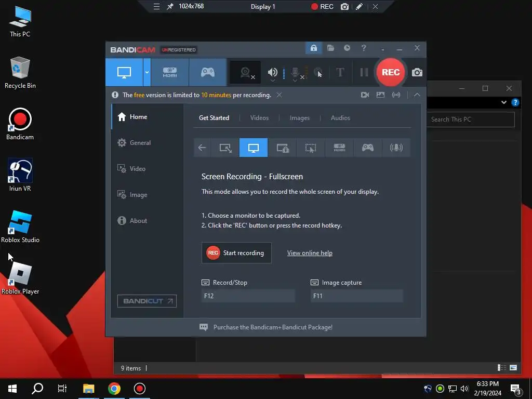Dismiss the free version notice
532x399 pixels.
279,95
